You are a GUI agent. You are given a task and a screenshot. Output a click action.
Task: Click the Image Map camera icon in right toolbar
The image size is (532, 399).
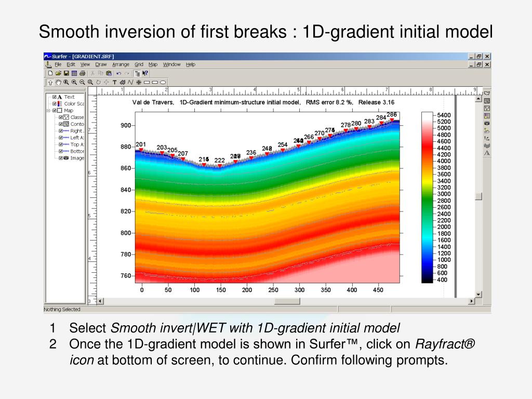pos(487,123)
